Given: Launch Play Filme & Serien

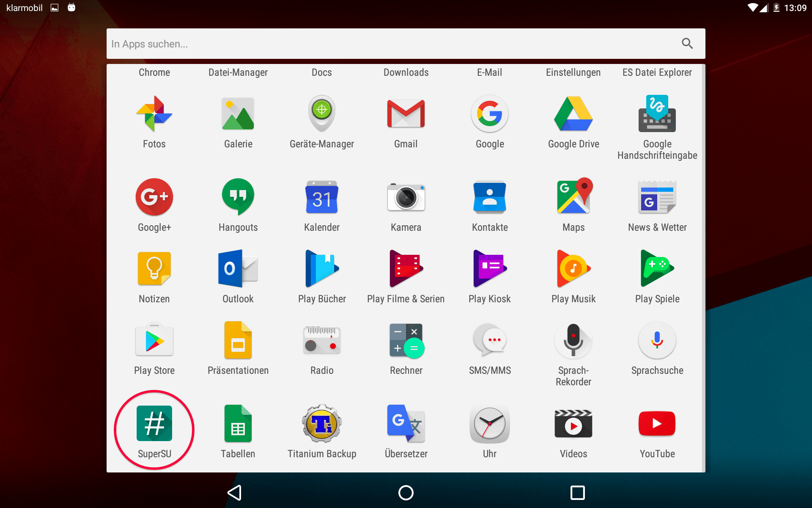Looking at the screenshot, I should (406, 269).
